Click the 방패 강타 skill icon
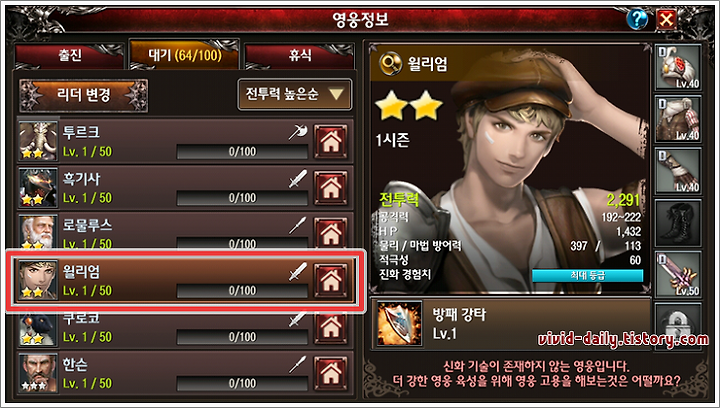This screenshot has height=408, width=720. point(399,324)
